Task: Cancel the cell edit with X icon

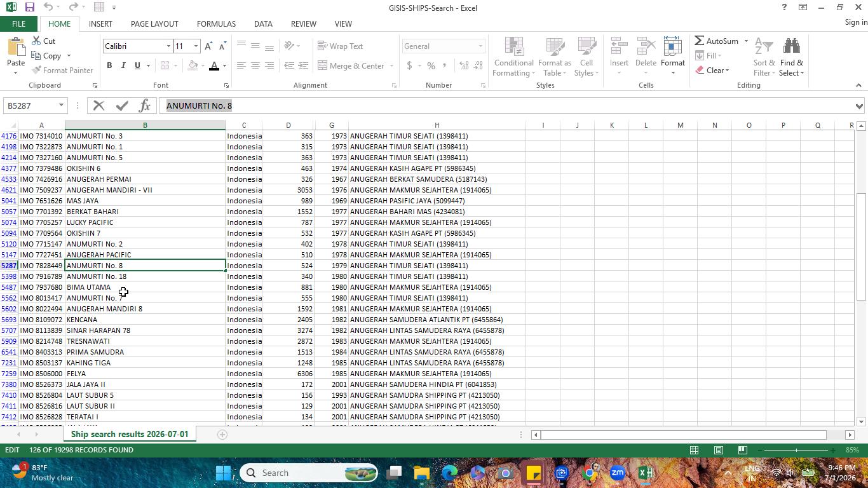Action: (x=98, y=105)
